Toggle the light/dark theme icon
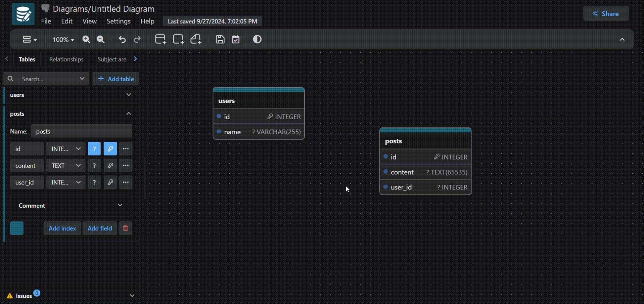The width and height of the screenshot is (644, 304). pos(257,39)
